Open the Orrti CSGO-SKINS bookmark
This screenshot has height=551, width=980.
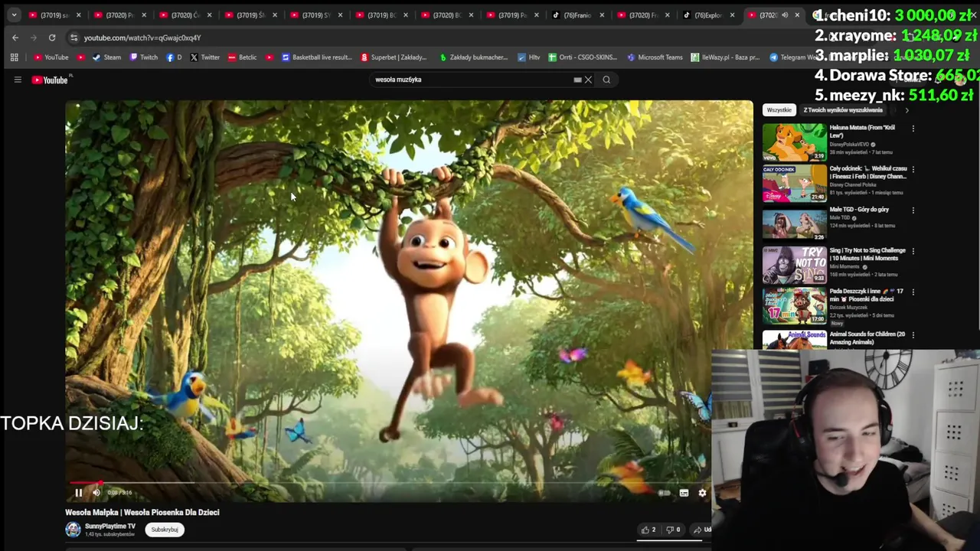tap(583, 57)
